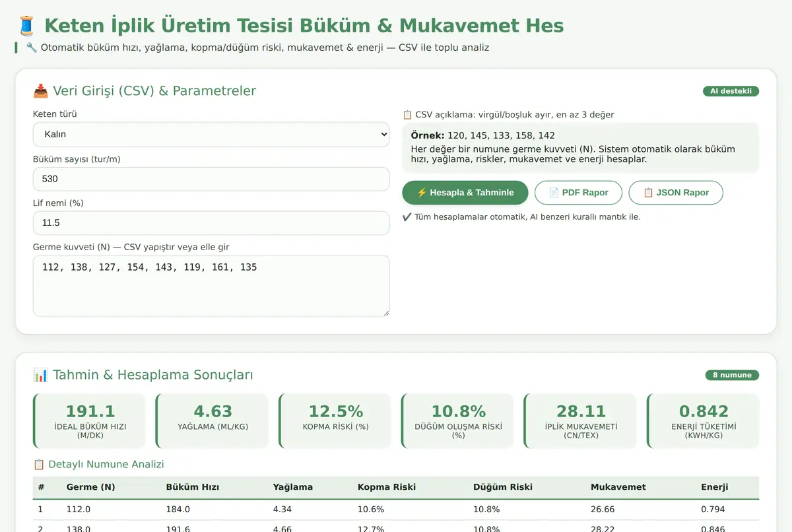Viewport: 792px width, 532px height.
Task: Click the clipboard icon beside Detaylı Numune Analizi
Action: [39, 464]
